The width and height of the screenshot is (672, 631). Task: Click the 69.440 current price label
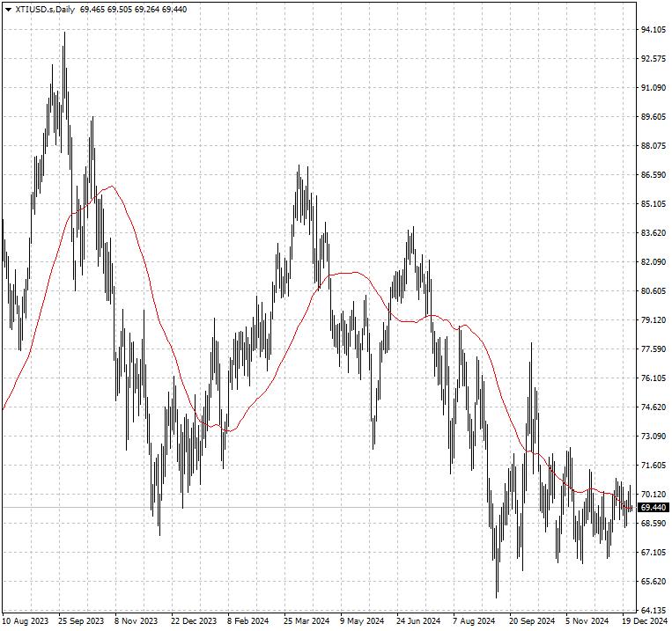tap(654, 508)
